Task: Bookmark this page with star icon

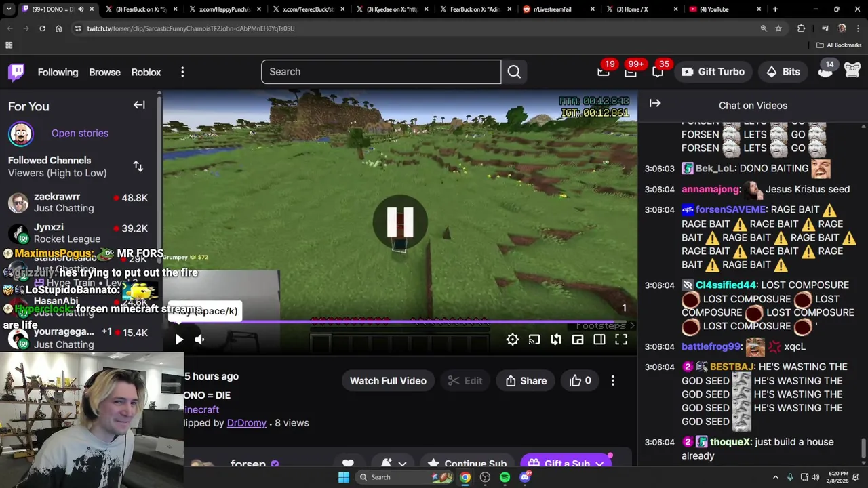Action: click(778, 28)
